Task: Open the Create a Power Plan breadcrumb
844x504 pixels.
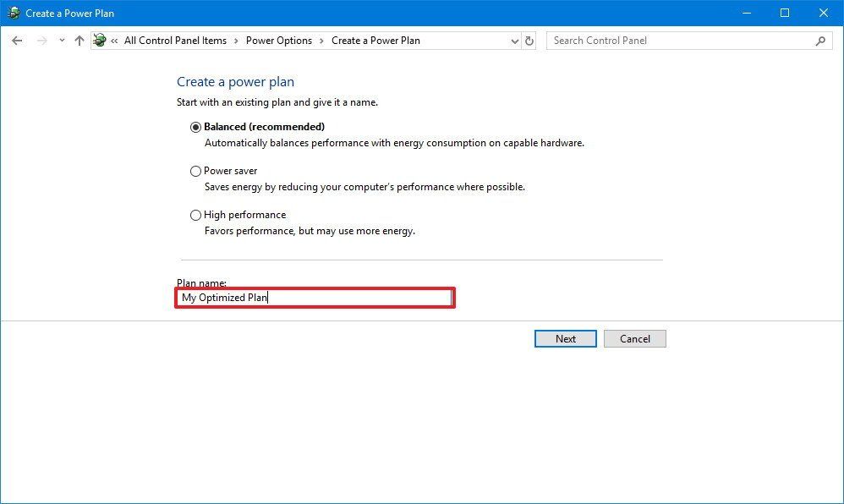Action: click(375, 40)
